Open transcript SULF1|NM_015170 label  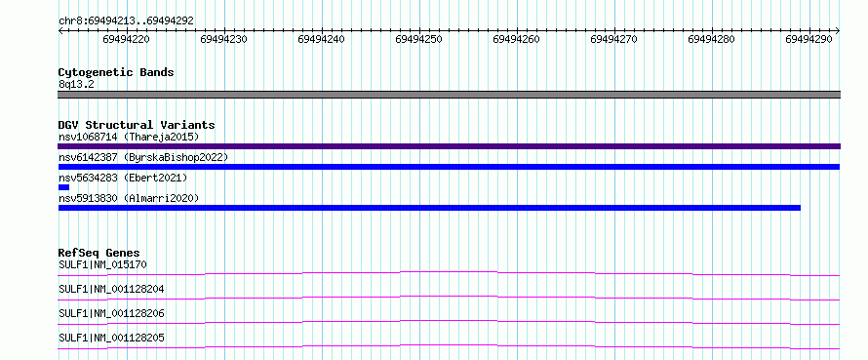(x=102, y=264)
